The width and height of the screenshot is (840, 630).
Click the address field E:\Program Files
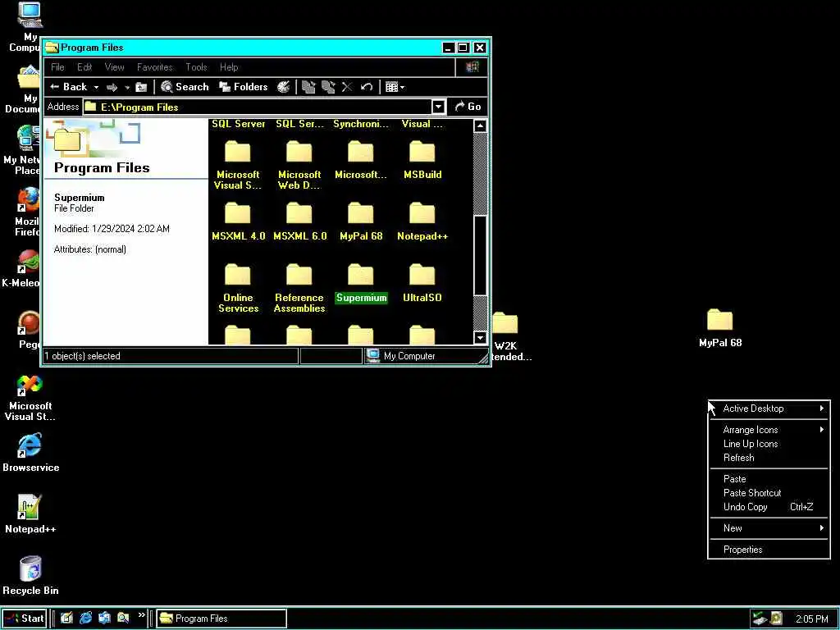tap(257, 107)
